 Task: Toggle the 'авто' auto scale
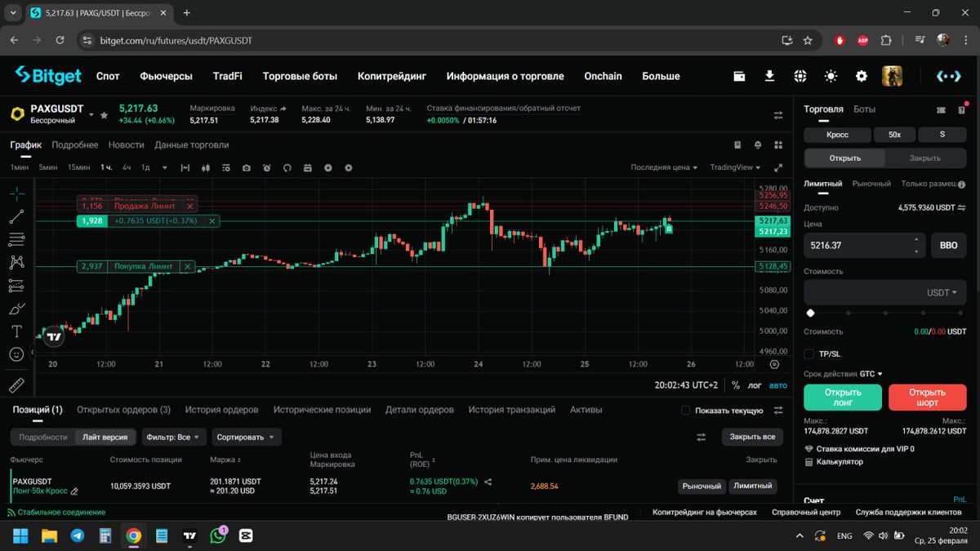(778, 385)
